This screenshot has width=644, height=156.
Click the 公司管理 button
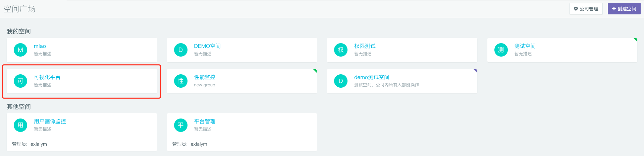point(586,9)
